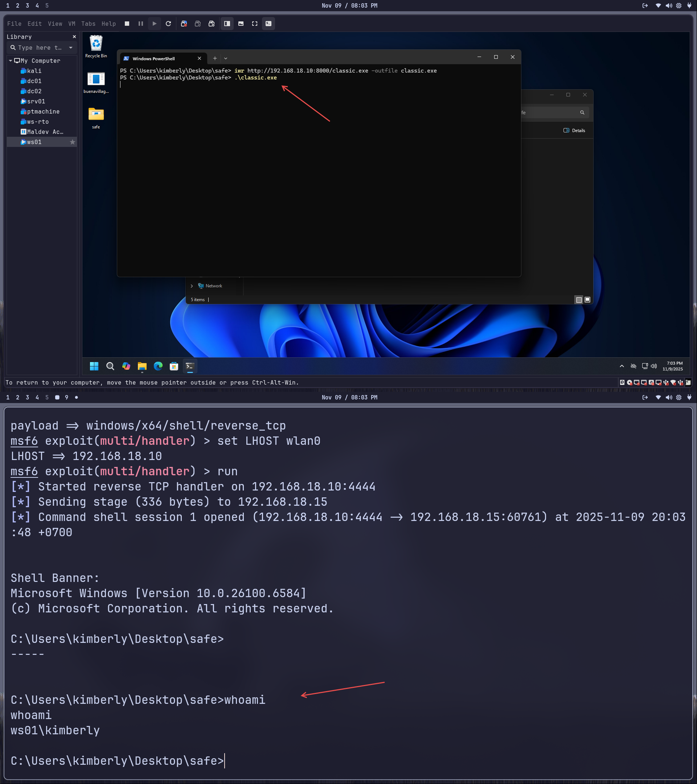The image size is (697, 784).
Task: Click the VM power off stop button
Action: pyautogui.click(x=127, y=24)
